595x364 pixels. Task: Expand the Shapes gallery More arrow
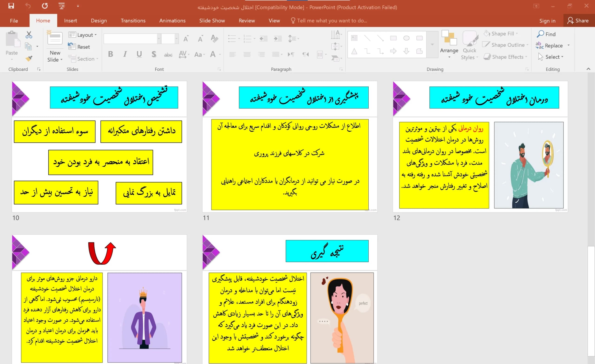[432, 44]
